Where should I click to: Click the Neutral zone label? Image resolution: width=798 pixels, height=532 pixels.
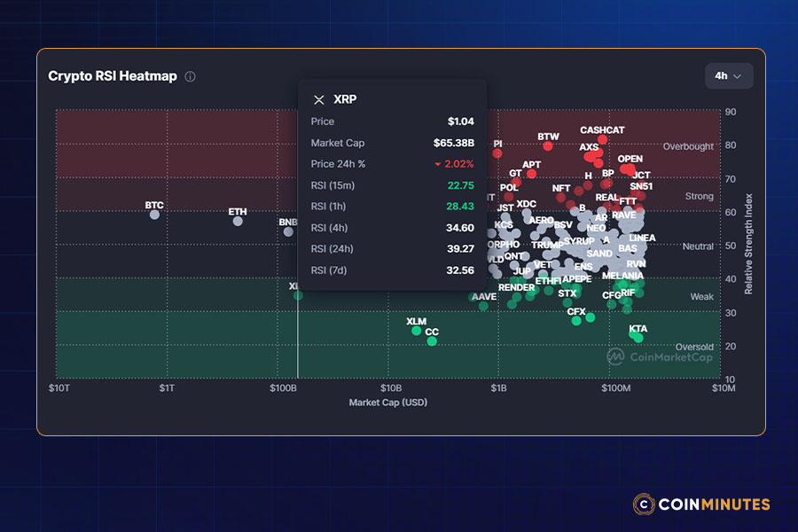coord(698,246)
